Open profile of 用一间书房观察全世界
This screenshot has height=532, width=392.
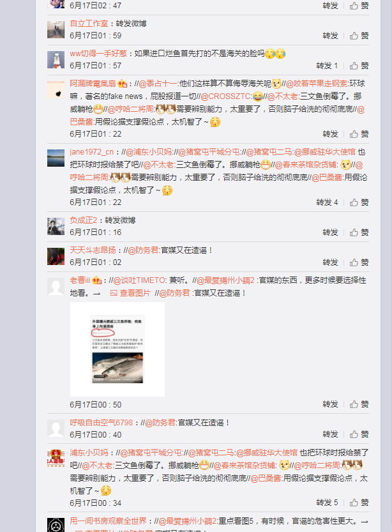point(108,521)
